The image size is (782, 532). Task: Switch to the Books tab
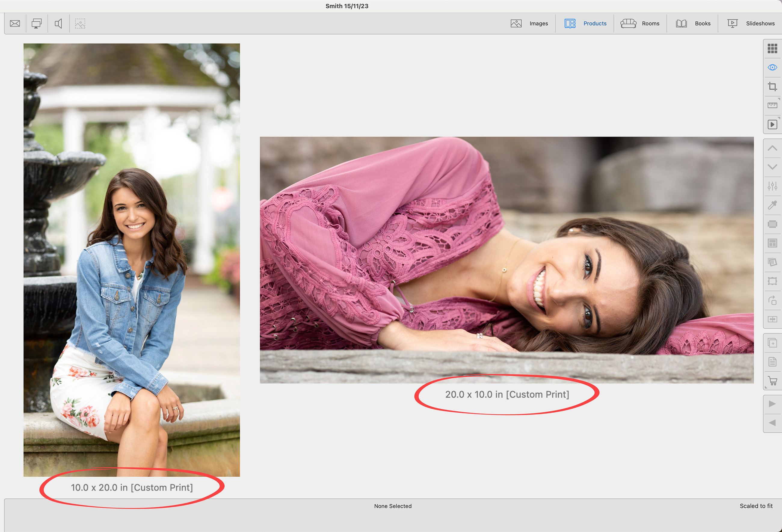coord(693,23)
